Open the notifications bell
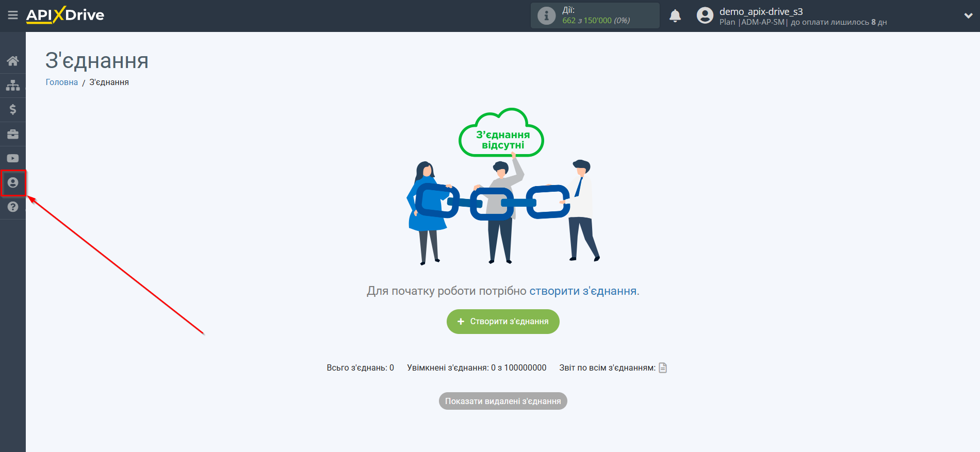Image resolution: width=980 pixels, height=452 pixels. click(x=675, y=15)
